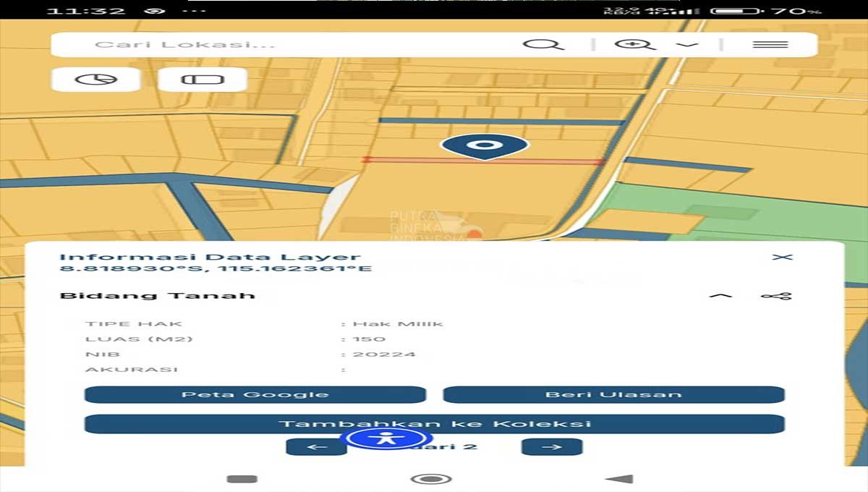The width and height of the screenshot is (868, 492).
Task: Select the TIPE HAK label
Action: click(x=134, y=324)
